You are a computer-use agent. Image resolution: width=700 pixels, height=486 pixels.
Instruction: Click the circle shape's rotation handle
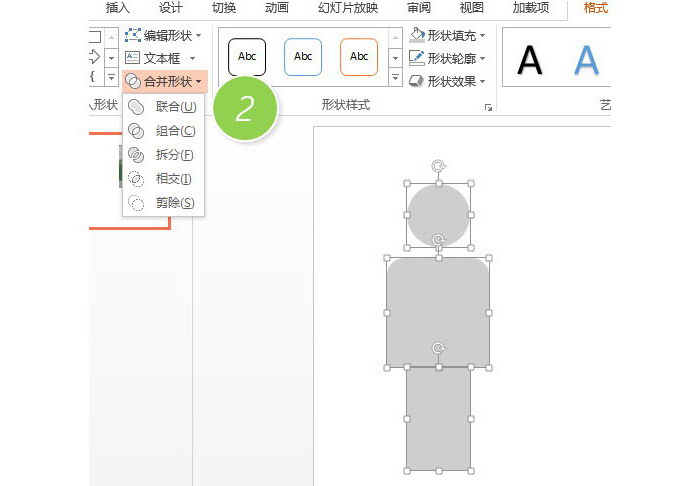click(x=438, y=166)
